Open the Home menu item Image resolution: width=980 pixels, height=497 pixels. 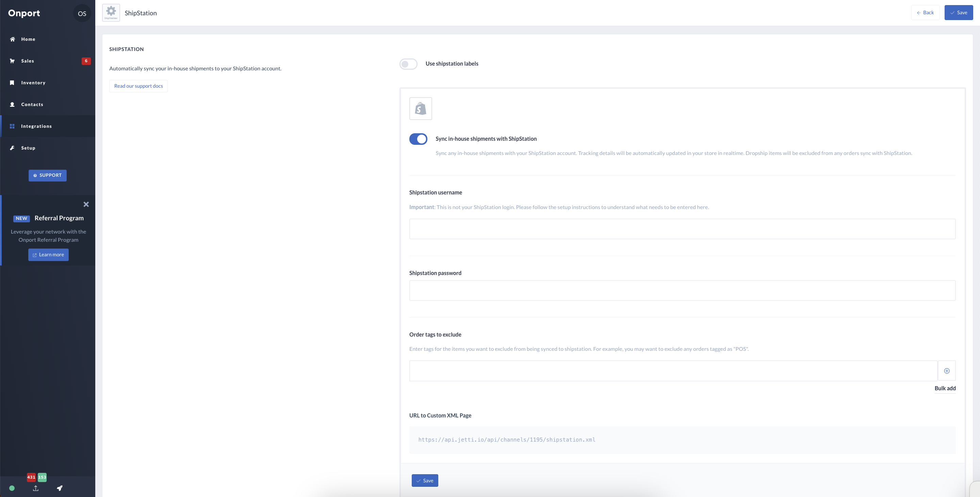click(x=48, y=39)
